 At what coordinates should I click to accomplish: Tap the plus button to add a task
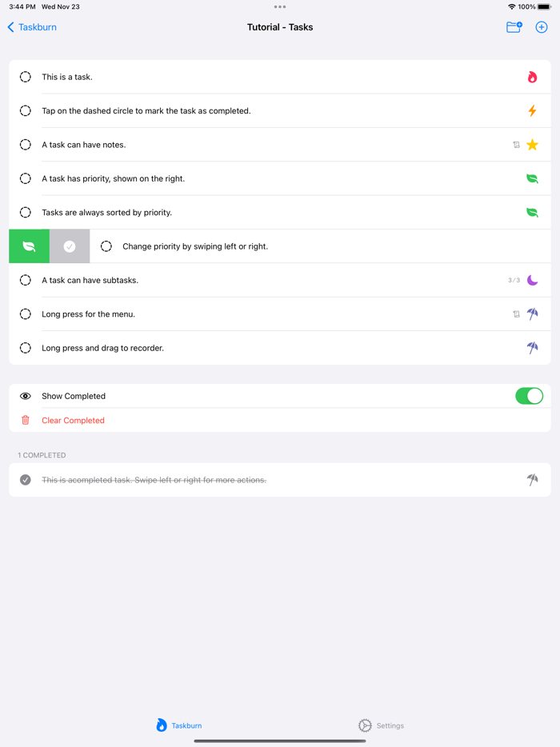point(542,26)
